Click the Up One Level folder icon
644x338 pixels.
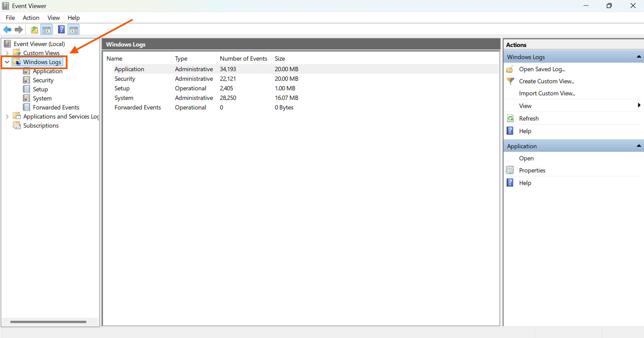34,30
